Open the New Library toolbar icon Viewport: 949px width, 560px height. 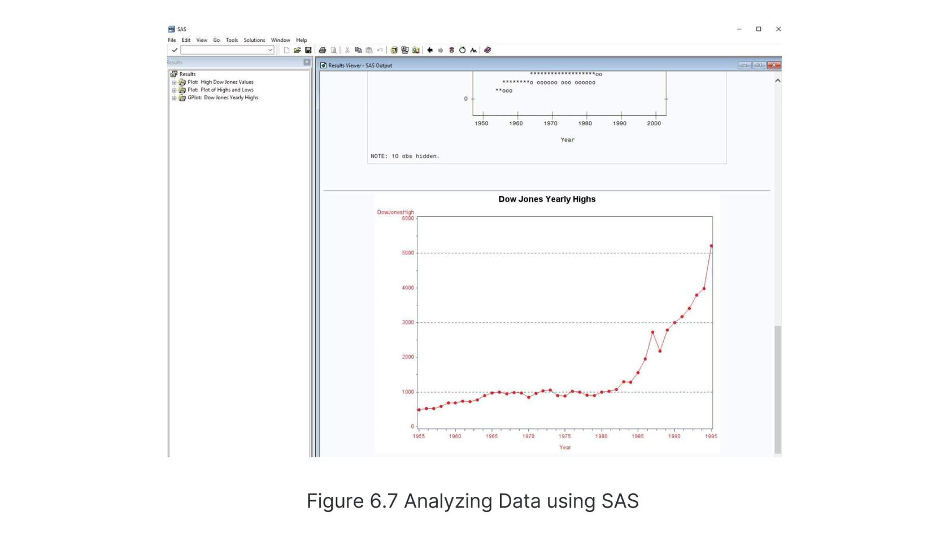click(394, 50)
